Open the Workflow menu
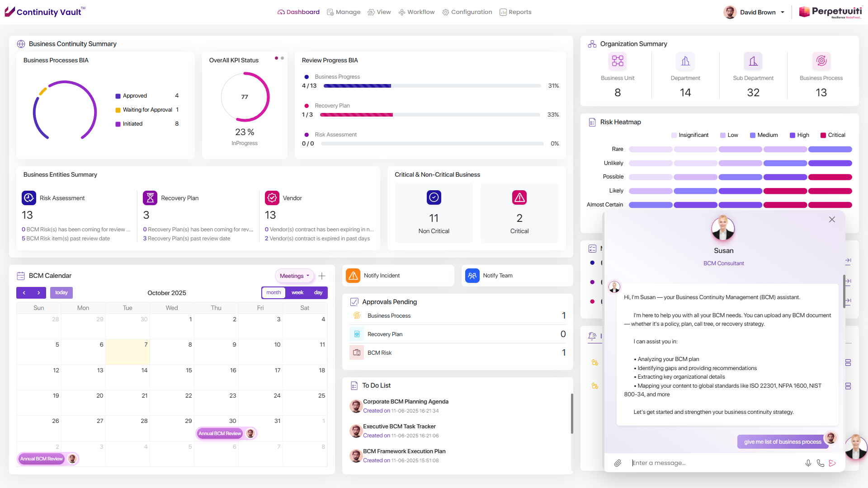 [416, 12]
